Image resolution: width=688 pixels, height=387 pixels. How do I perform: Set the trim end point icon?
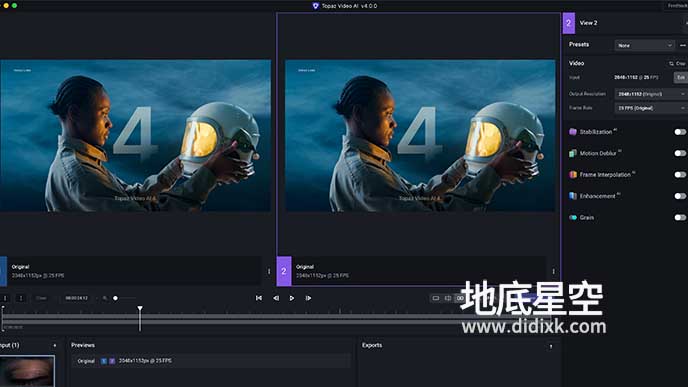coord(21,298)
